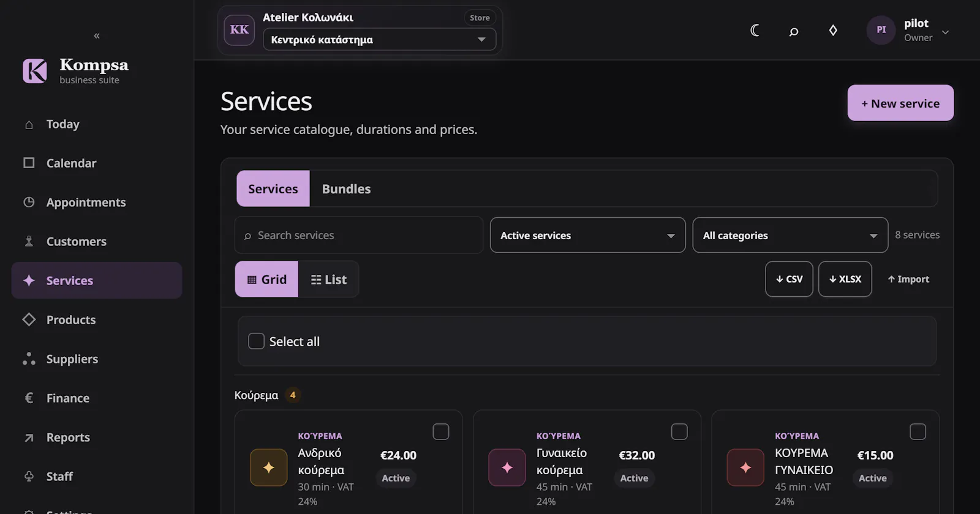
Task: Click the Ανδρικό κούρεμα service star icon
Action: [x=268, y=467]
